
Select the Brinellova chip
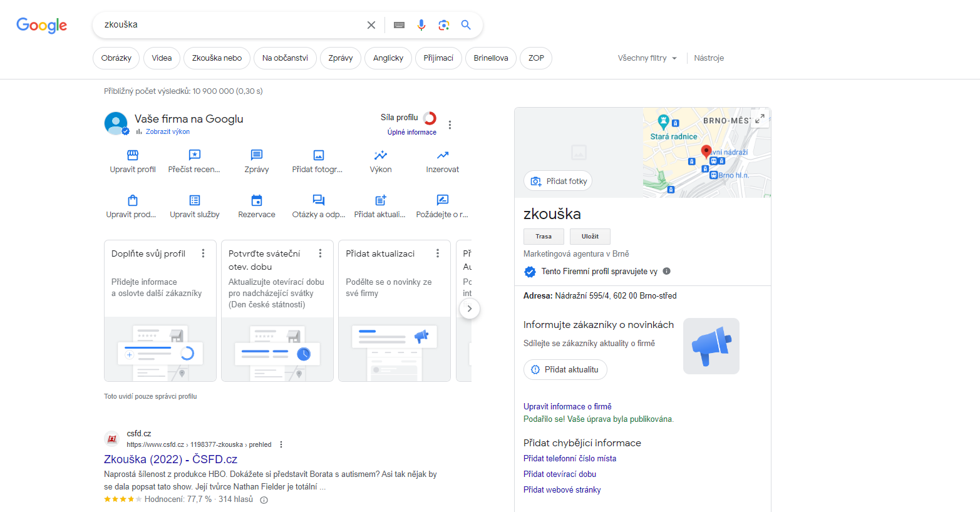[x=491, y=58]
